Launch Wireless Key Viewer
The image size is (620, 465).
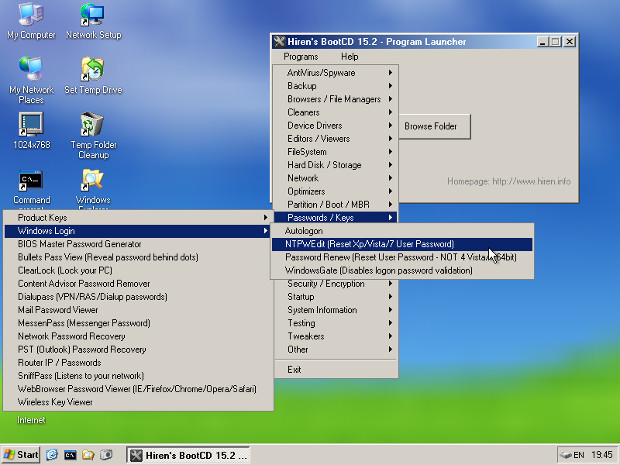click(138, 402)
